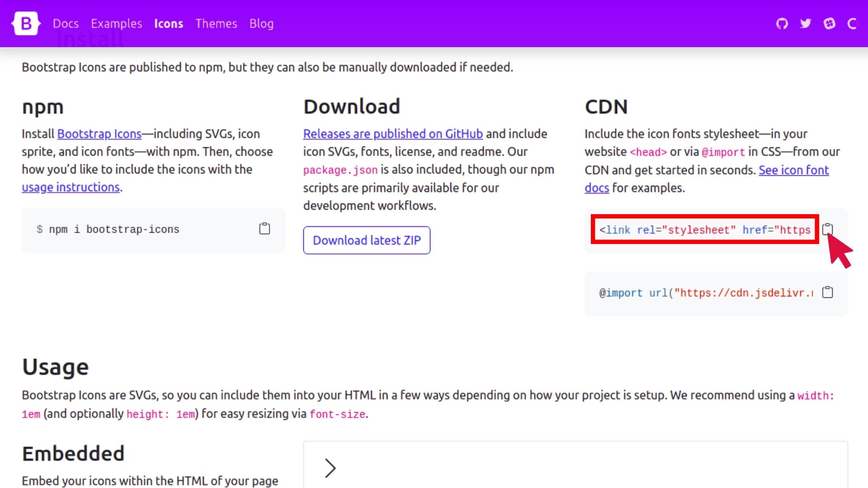
Task: Open the Docs nav item
Action: (66, 23)
